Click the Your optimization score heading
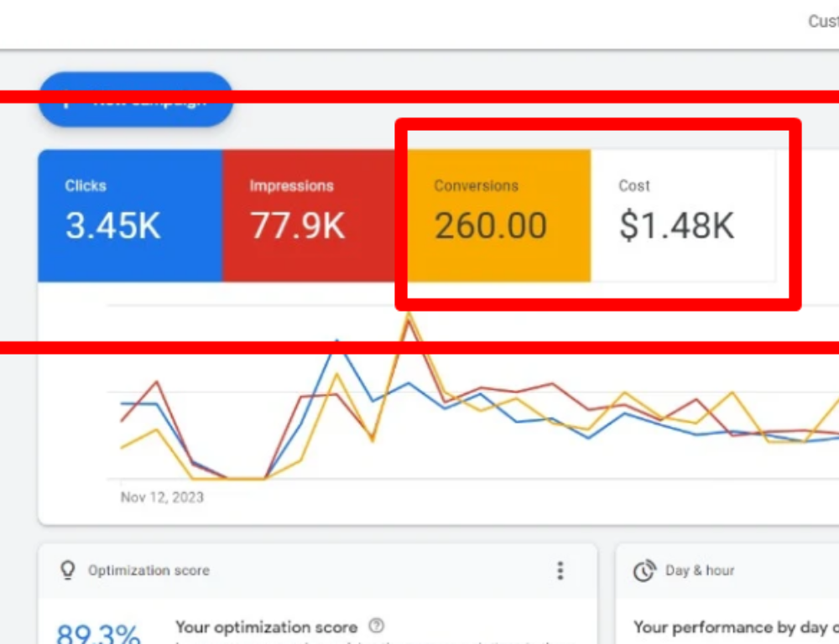This screenshot has width=839, height=644. tap(266, 627)
